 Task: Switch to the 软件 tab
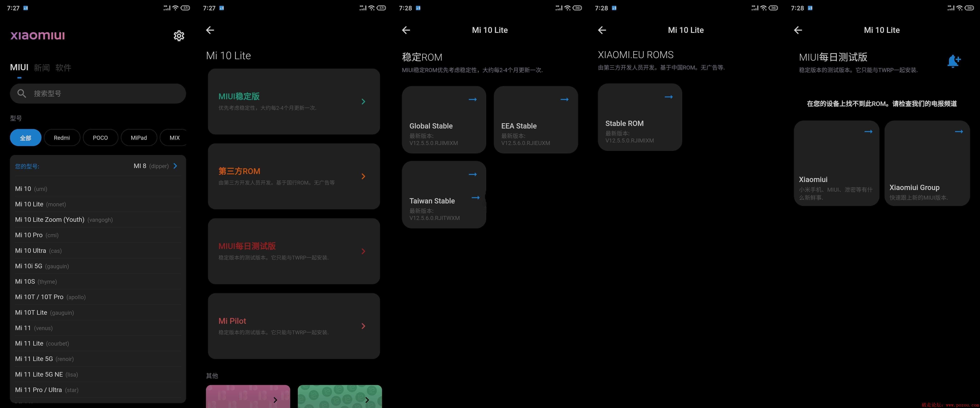coord(63,68)
